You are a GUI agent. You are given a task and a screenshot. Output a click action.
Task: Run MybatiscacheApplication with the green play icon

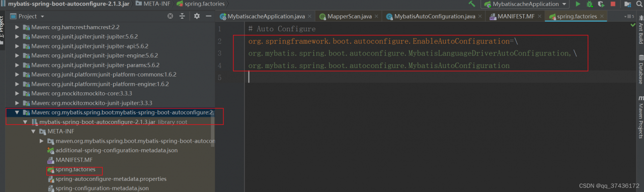[578, 4]
